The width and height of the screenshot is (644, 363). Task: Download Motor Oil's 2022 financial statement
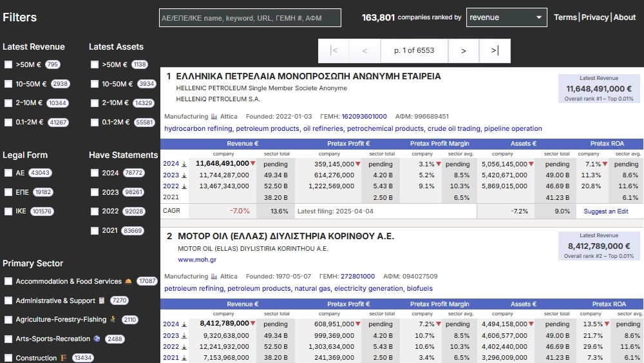click(184, 346)
